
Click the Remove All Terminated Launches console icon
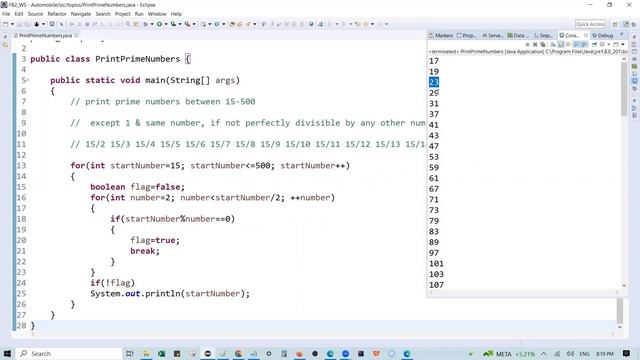(542, 44)
